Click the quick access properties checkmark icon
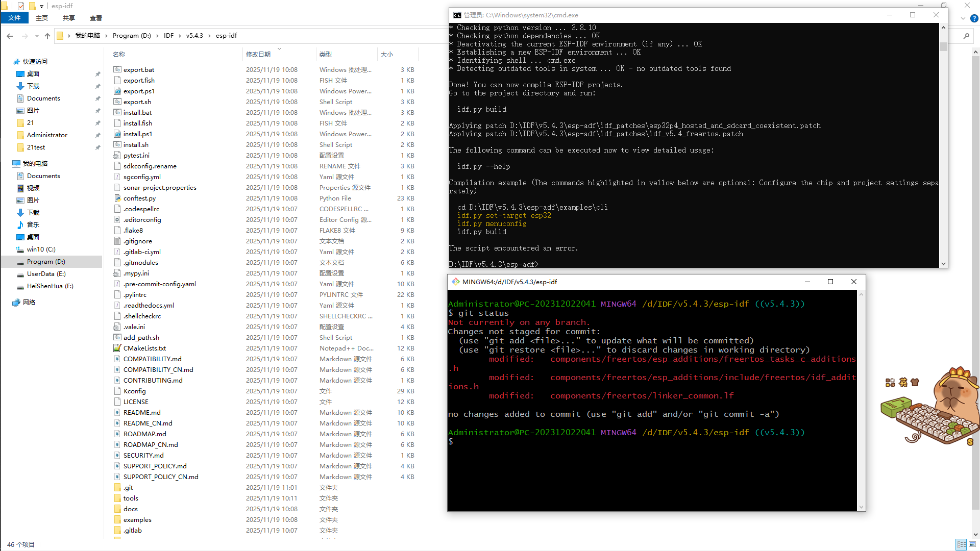Viewport: 980px width, 551px height. click(21, 6)
